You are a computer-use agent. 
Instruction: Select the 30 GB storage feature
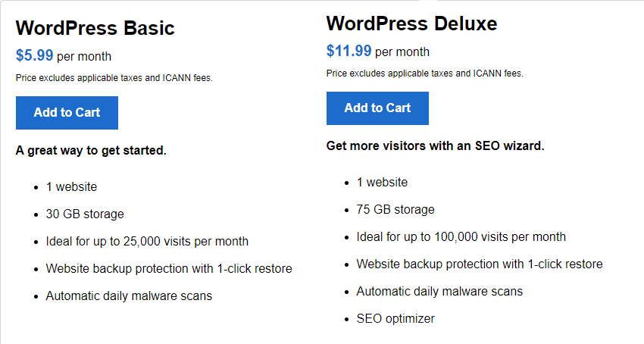(x=85, y=214)
